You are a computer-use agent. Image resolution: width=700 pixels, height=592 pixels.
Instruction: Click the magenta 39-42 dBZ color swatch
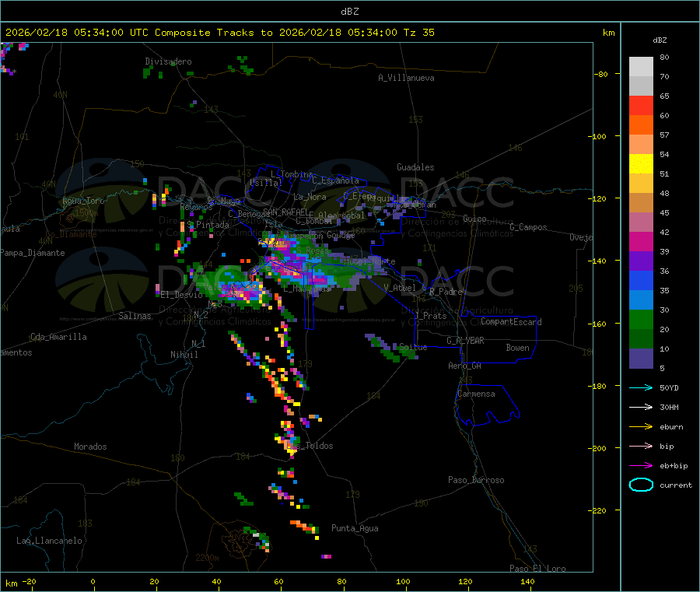[x=641, y=241]
